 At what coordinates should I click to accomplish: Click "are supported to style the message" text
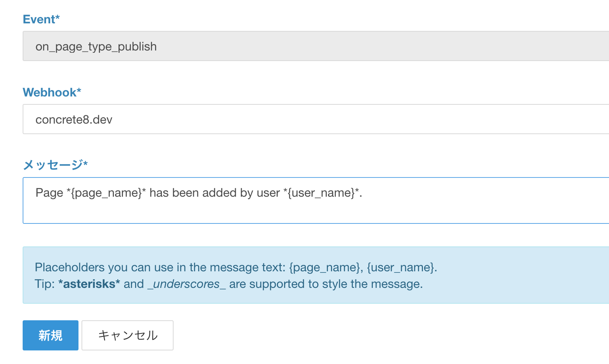tap(326, 284)
